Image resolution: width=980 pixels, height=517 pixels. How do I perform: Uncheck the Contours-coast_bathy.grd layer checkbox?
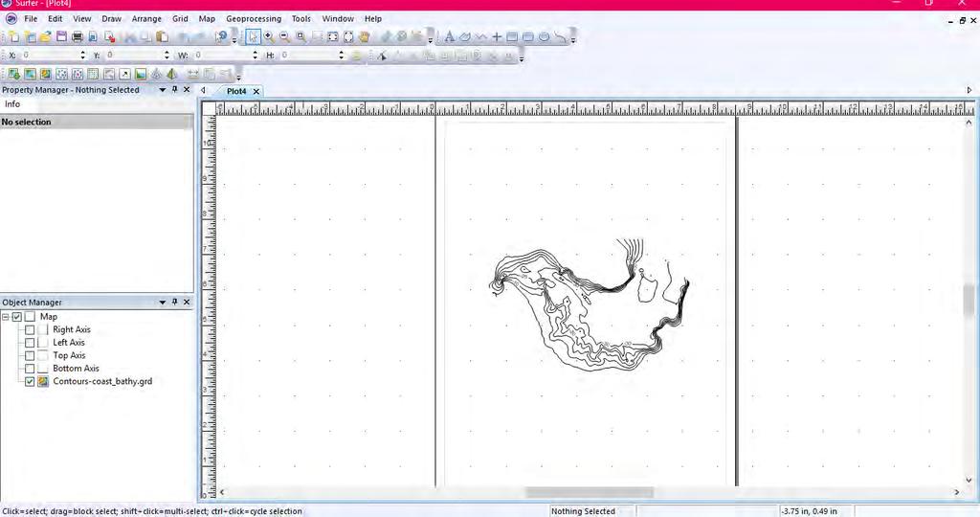30,381
